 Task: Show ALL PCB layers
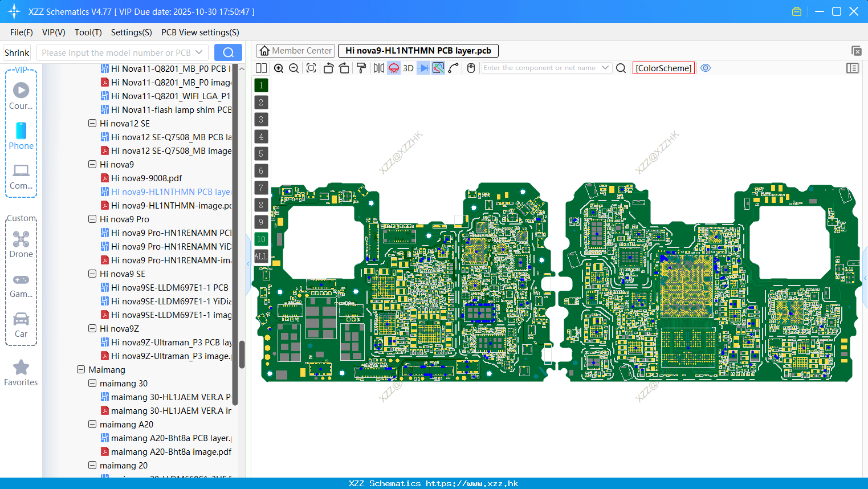coord(261,256)
